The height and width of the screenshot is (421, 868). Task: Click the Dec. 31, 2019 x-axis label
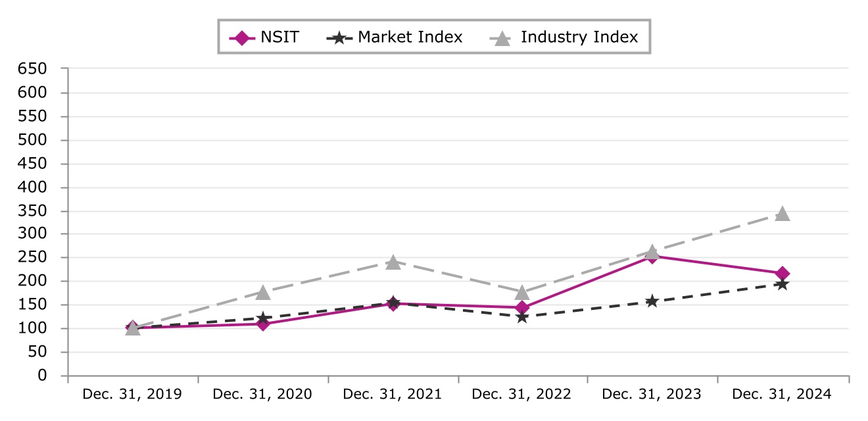[x=132, y=394]
